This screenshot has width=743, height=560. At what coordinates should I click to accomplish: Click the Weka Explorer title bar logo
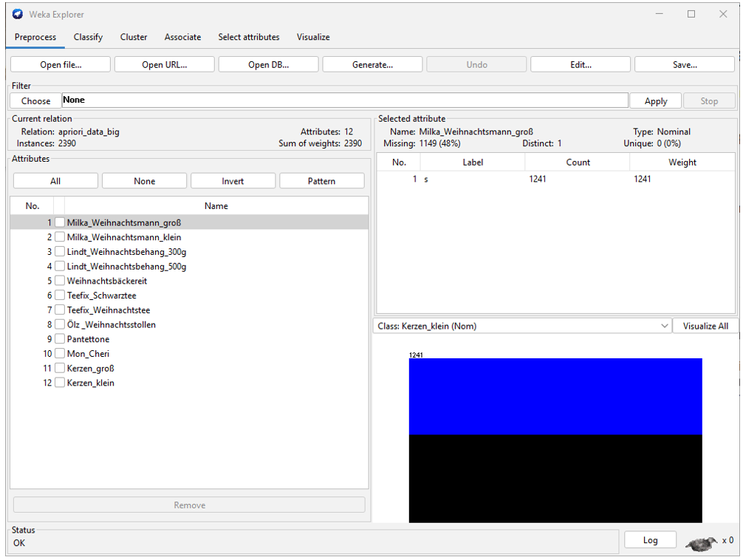click(x=18, y=14)
